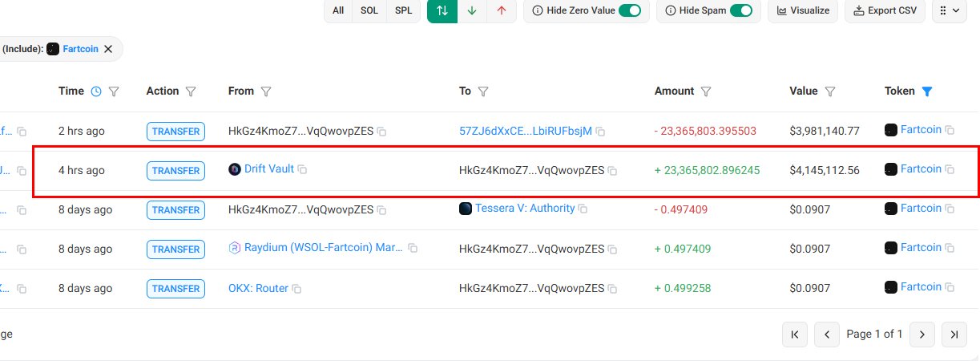Toggle the Hide Spam switch
The image size is (980, 361).
[x=741, y=11]
